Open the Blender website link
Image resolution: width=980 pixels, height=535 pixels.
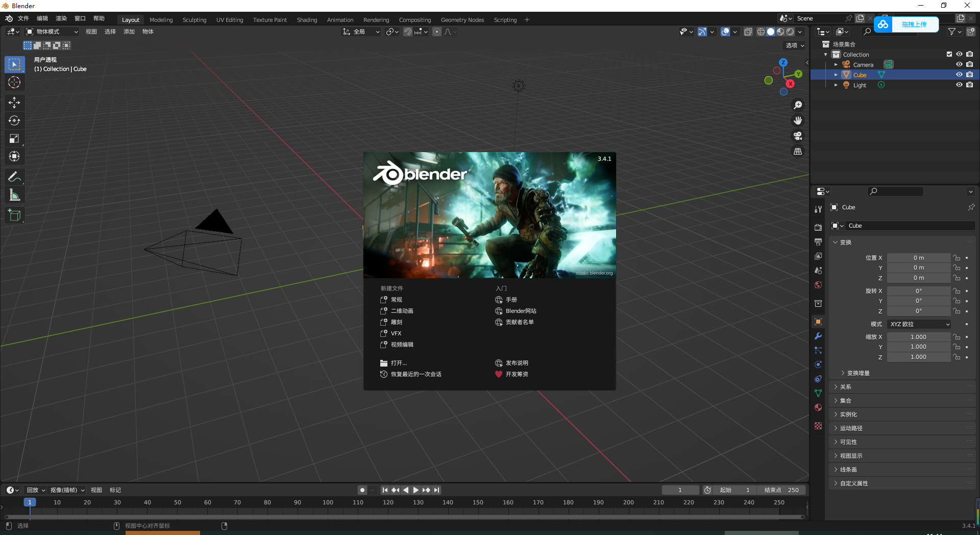[x=521, y=311]
